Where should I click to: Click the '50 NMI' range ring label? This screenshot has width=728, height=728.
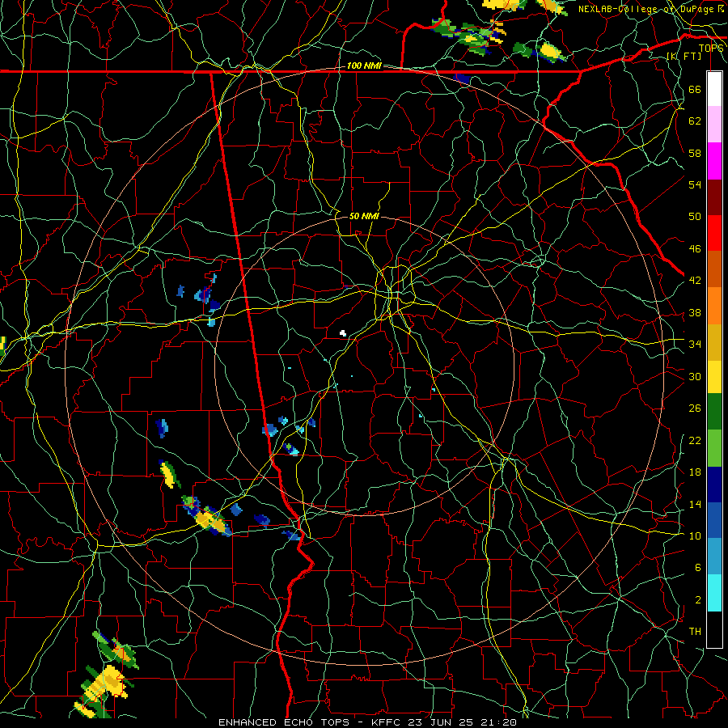(364, 216)
